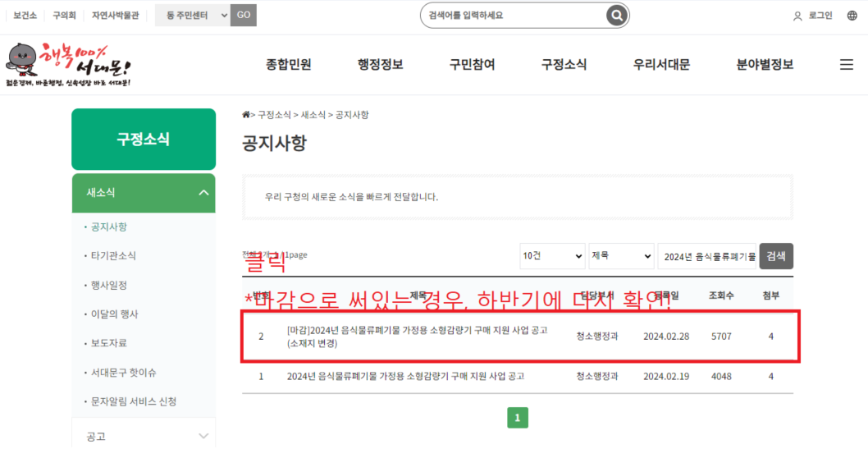The height and width of the screenshot is (449, 868).
Task: Open notice number 1 about 소형감량기 구매 지원
Action: pos(406,377)
